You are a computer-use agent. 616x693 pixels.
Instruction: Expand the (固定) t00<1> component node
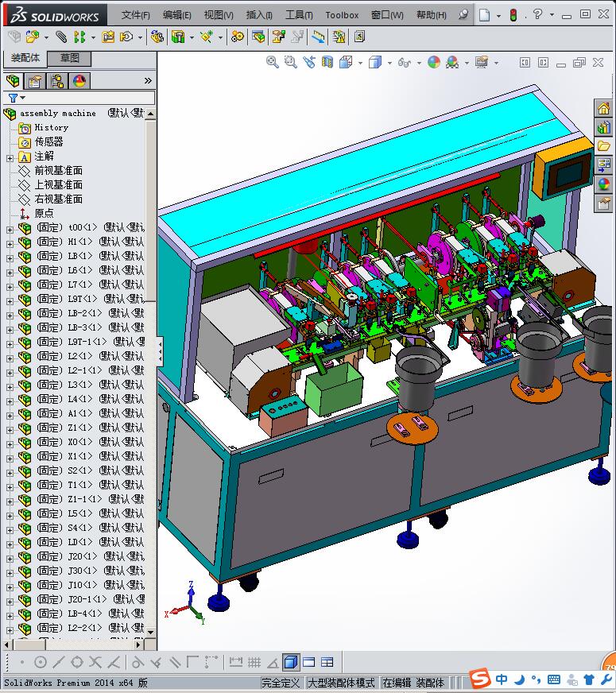[10, 230]
